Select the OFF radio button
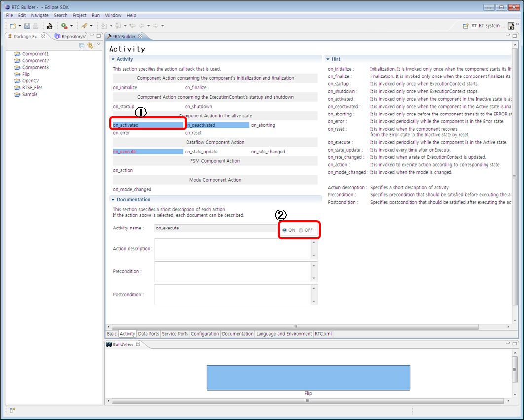The image size is (524, 420). 301,230
